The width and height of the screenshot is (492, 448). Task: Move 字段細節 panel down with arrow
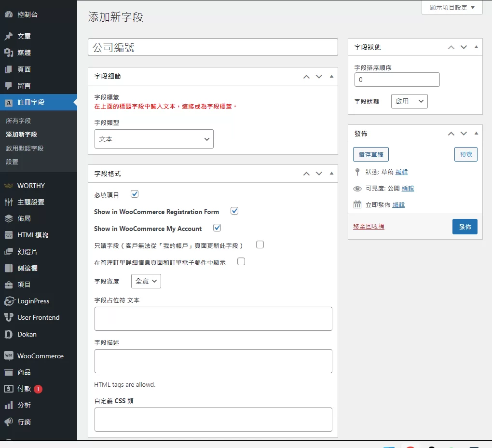(319, 77)
